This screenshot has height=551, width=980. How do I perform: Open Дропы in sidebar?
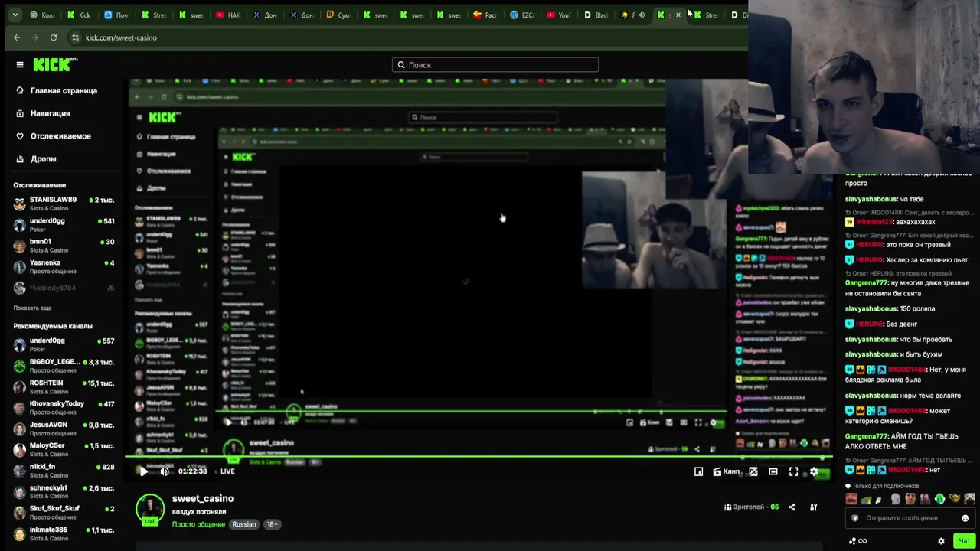(x=43, y=159)
